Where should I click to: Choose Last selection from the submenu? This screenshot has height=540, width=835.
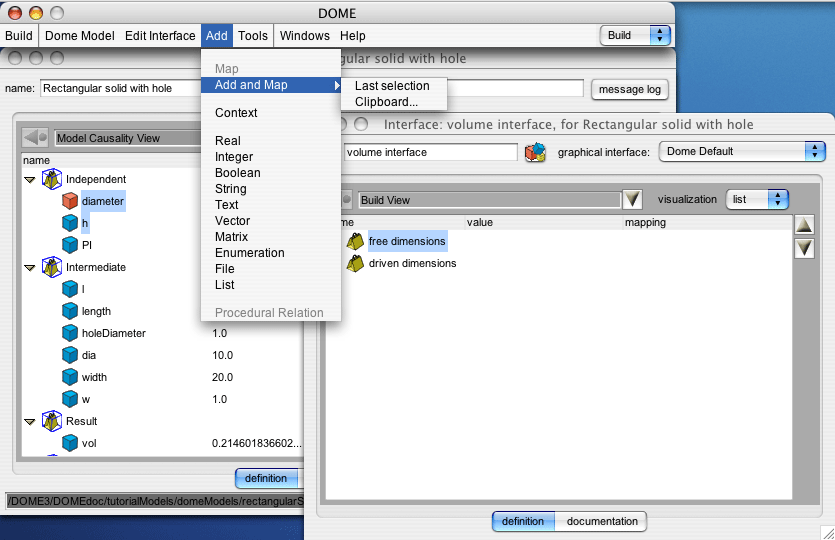pos(394,86)
